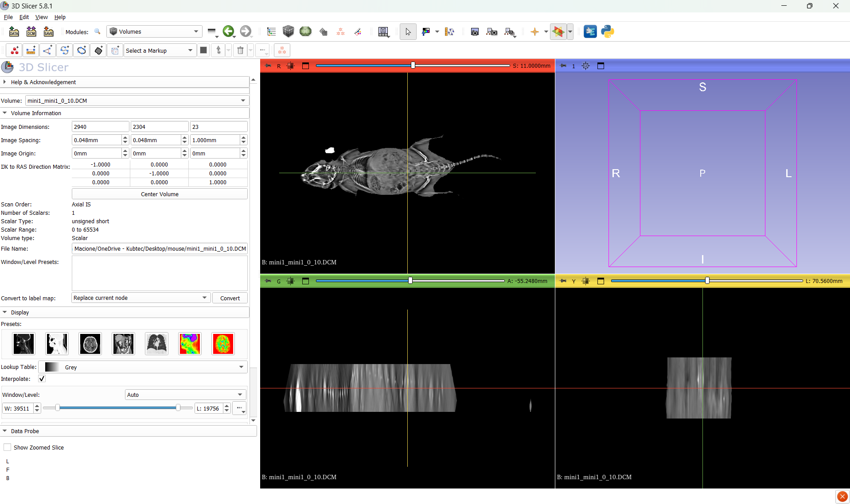Uncheck the Interpolate checkbox
Image resolution: width=850 pixels, height=504 pixels.
pos(42,379)
